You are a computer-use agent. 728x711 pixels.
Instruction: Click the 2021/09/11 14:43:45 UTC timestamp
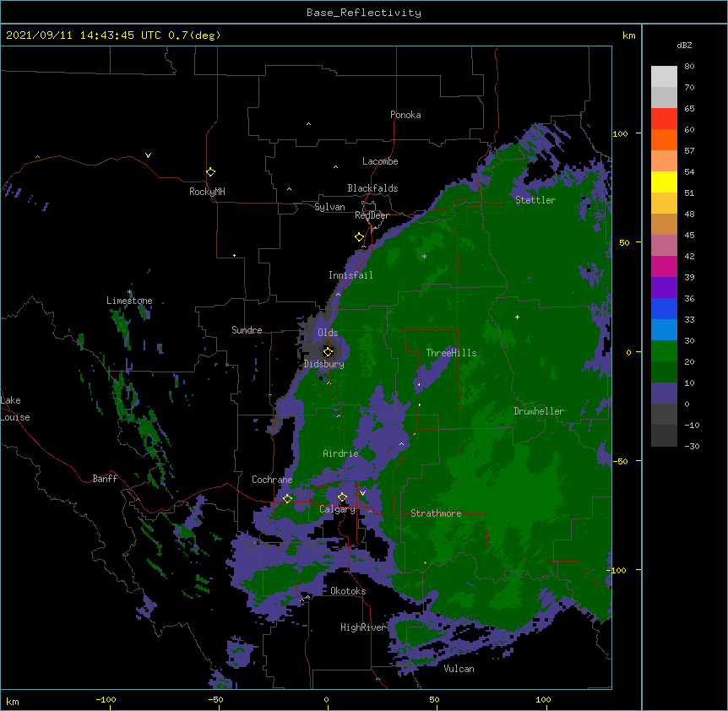pyautogui.click(x=84, y=35)
